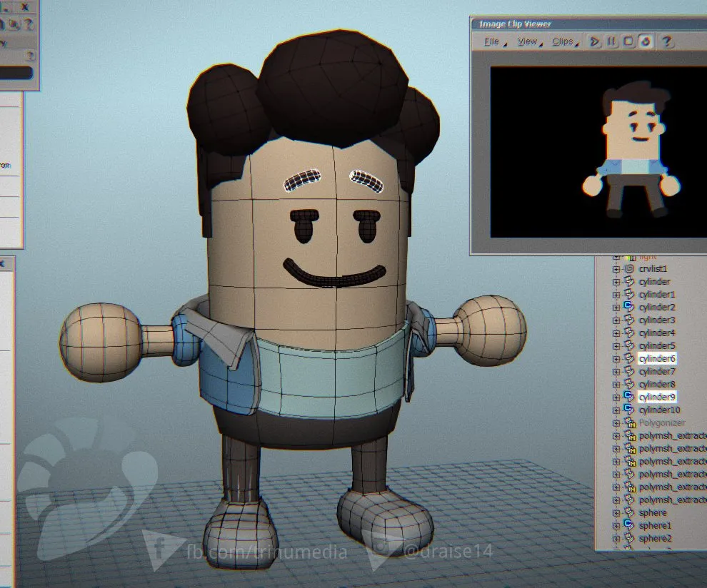The image size is (707, 588).
Task: Select cylinder3 in the scene explorer
Action: 657,320
